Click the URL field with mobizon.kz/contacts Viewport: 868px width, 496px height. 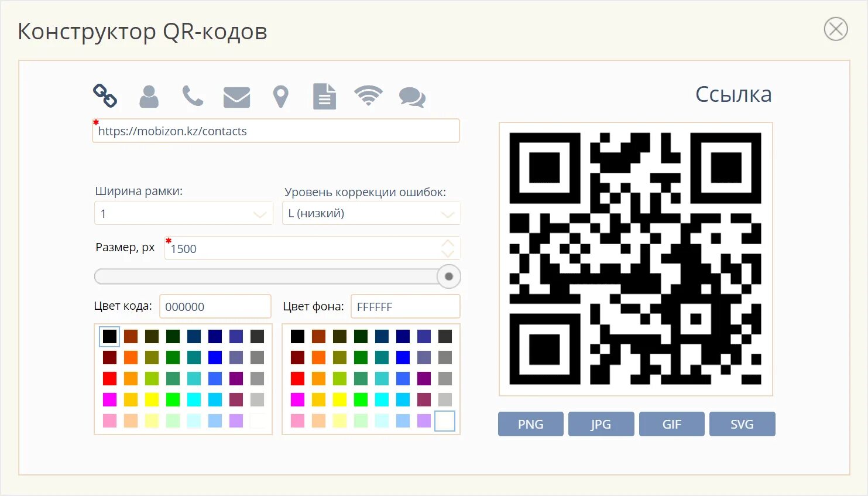tap(276, 131)
